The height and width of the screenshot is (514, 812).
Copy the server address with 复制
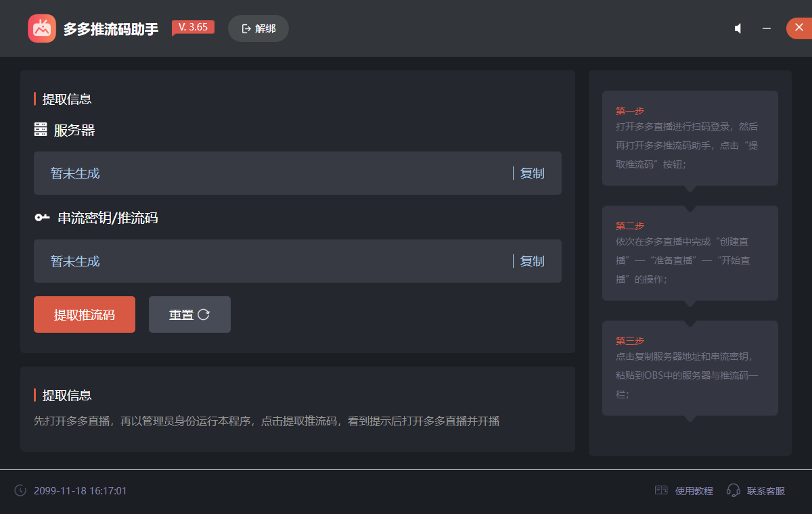tap(532, 173)
